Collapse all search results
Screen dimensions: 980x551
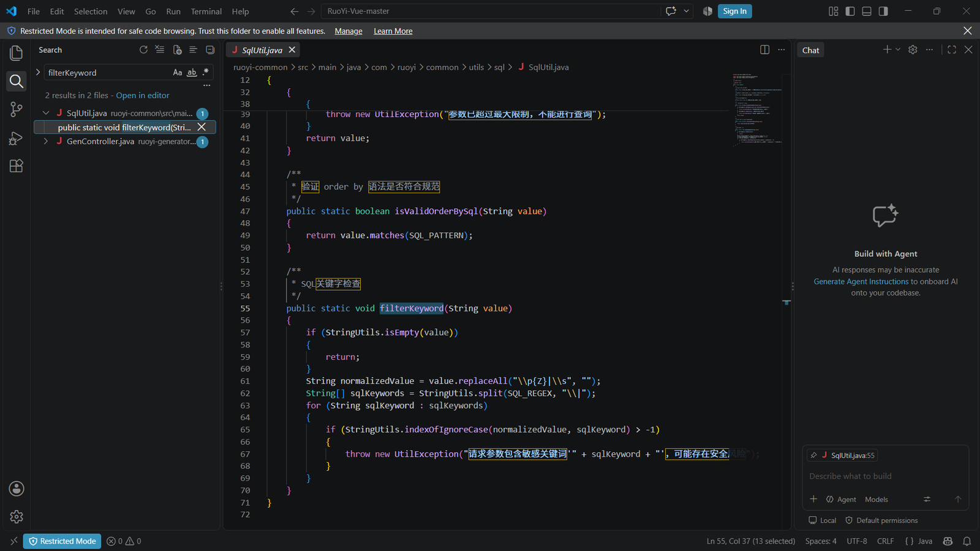(x=210, y=50)
